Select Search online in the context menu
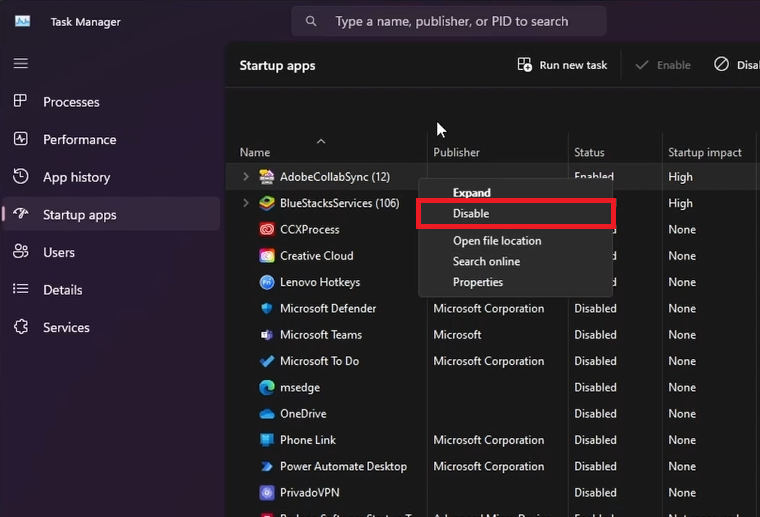 [486, 262]
